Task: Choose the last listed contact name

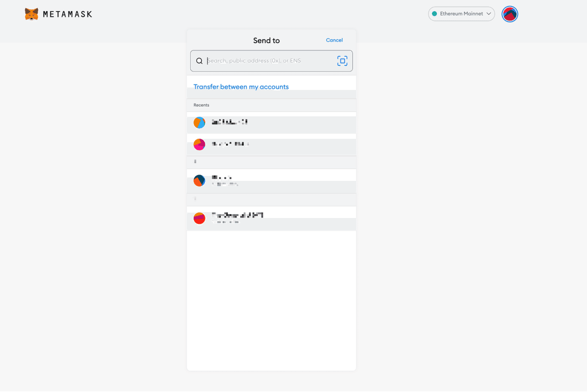Action: (x=237, y=215)
